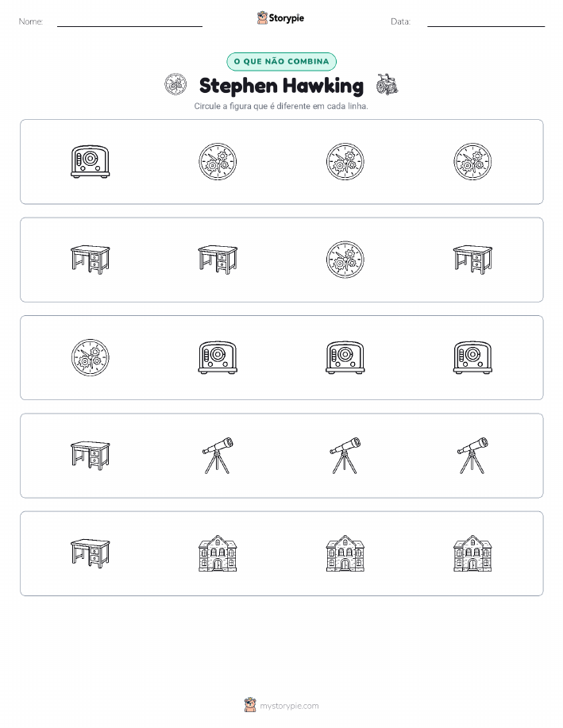The image size is (563, 728).
Task: Click the last radio in third row
Action: (x=472, y=357)
